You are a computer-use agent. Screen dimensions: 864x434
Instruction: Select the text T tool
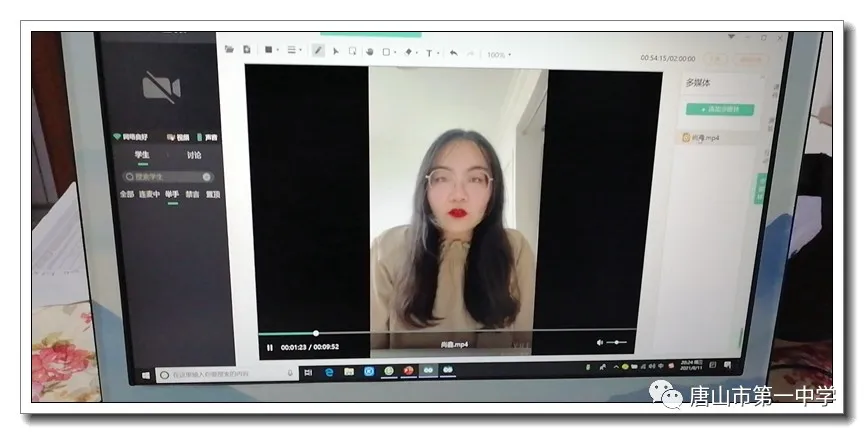pos(429,53)
